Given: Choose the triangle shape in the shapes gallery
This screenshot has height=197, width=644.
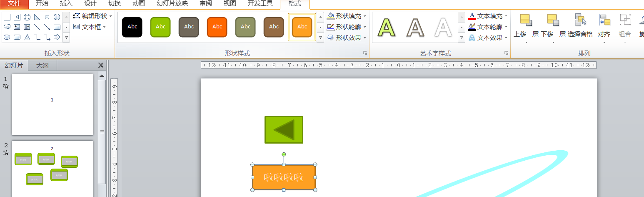Looking at the screenshot, I should click(27, 37).
